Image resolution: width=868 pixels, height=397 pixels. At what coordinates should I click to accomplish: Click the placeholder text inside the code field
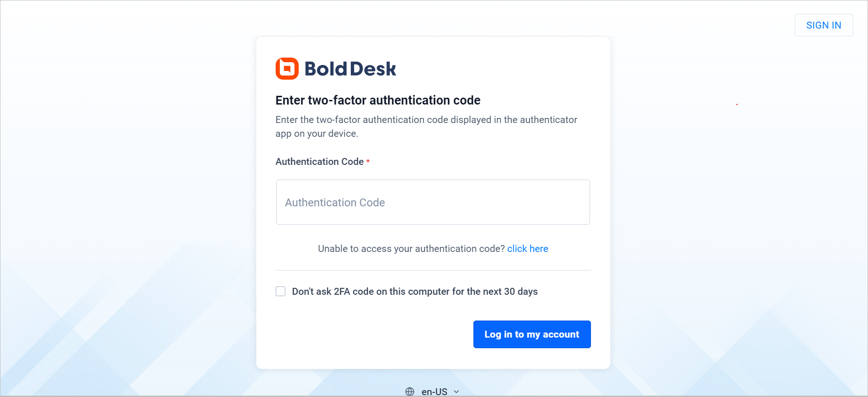click(x=335, y=203)
